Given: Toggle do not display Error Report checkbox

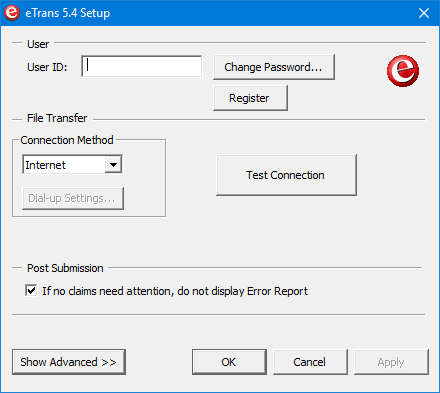Looking at the screenshot, I should [x=31, y=291].
